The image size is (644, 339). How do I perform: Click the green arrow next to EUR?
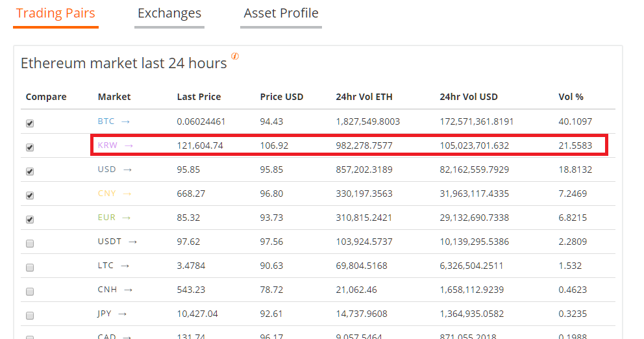126,218
